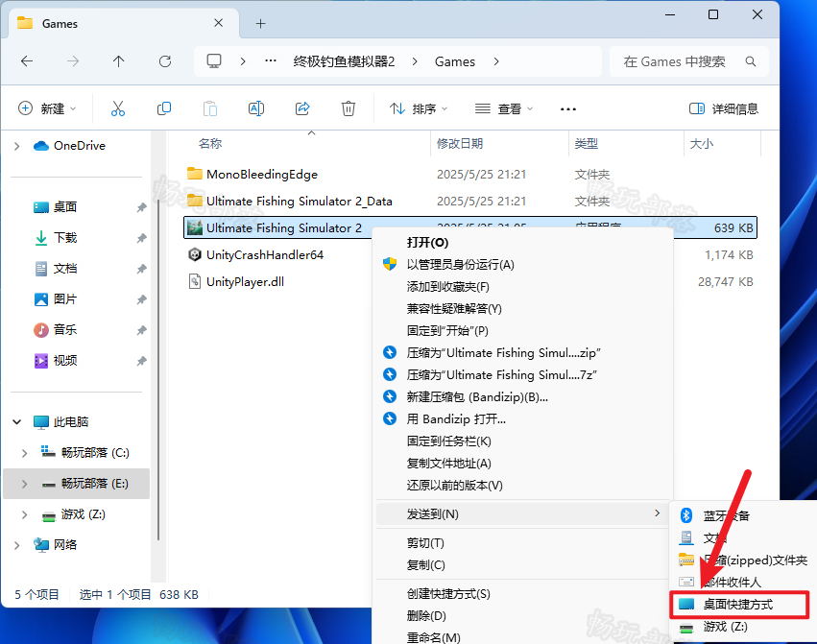The image size is (817, 644).
Task: Select 发送到(N) menu entry
Action: (521, 513)
